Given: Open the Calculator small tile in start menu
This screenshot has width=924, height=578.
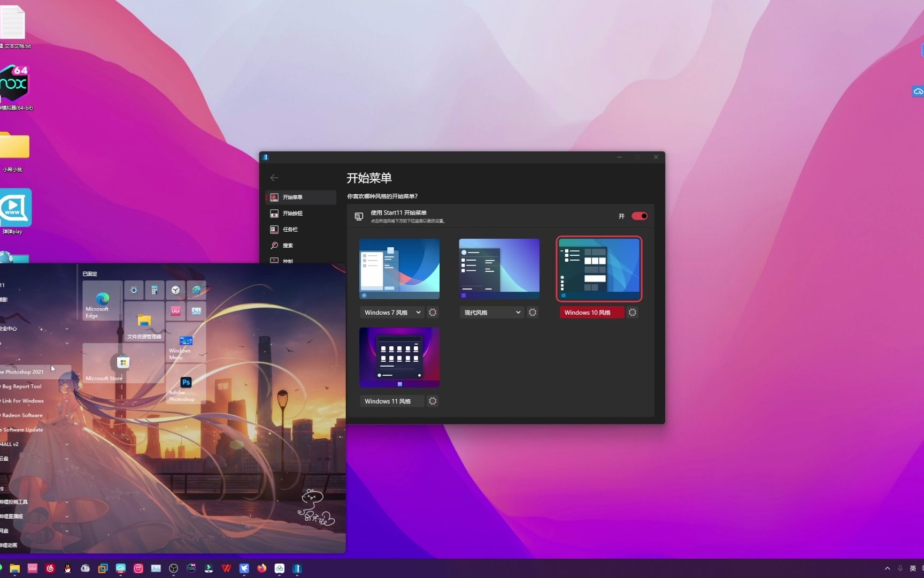Looking at the screenshot, I should pos(155,290).
